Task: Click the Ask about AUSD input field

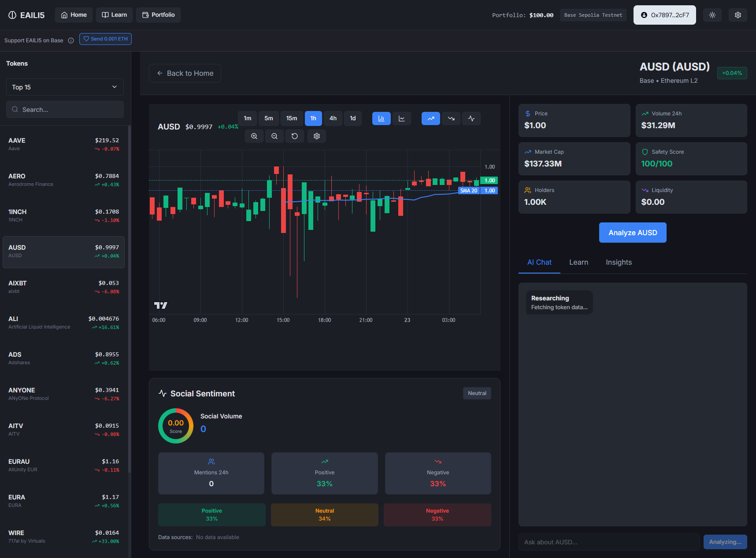Action: coord(609,542)
